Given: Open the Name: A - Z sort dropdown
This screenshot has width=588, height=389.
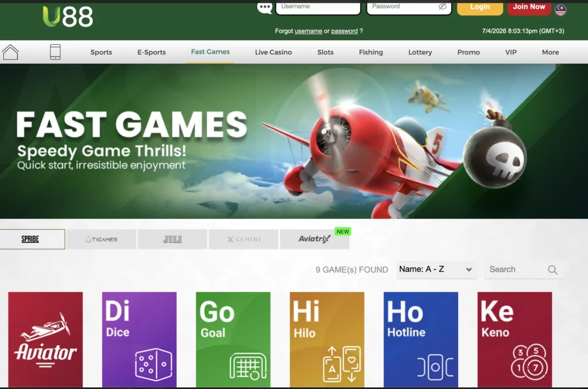Looking at the screenshot, I should tap(436, 269).
